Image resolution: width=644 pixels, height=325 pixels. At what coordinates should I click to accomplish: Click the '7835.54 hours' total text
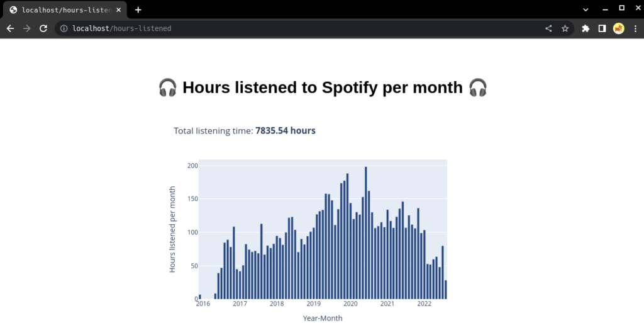[x=286, y=130]
